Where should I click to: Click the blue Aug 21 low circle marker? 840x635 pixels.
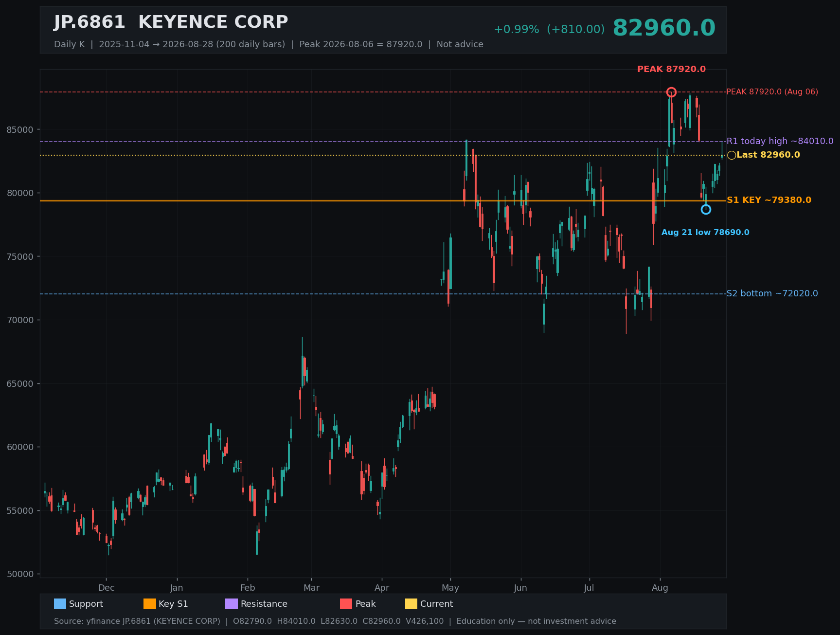(x=706, y=209)
